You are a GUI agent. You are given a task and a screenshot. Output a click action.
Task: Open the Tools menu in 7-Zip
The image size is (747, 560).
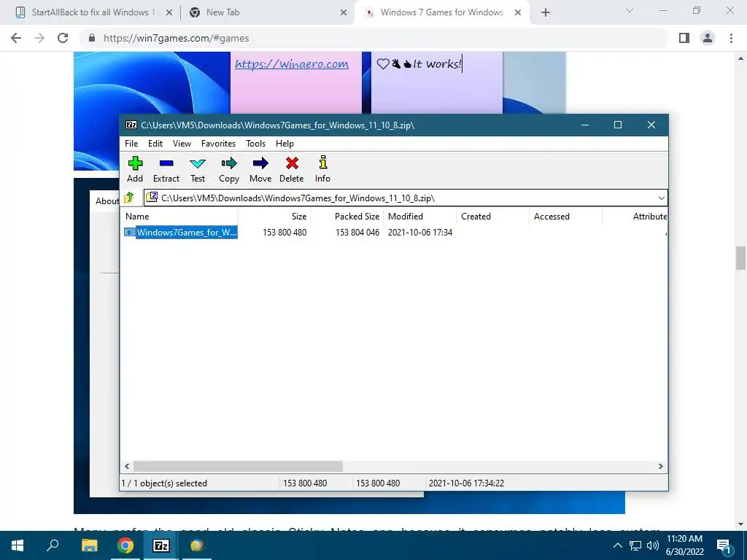pos(256,144)
